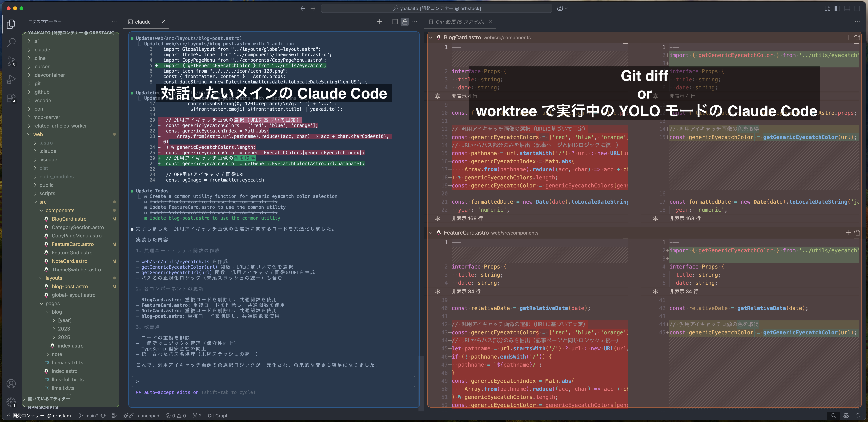Viewport: 868px width, 422px height.
Task: Expand the 4 hidden lines in BlogCard diff
Action: tap(437, 96)
